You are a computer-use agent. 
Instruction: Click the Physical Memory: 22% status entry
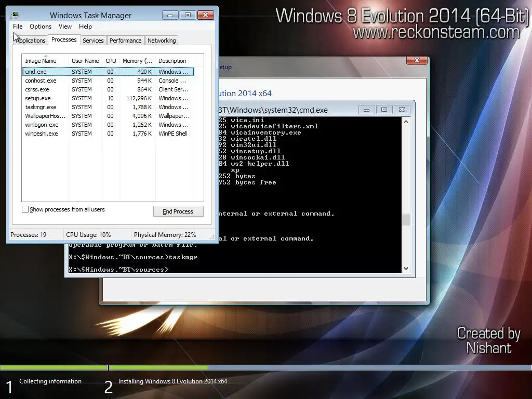[x=165, y=234]
